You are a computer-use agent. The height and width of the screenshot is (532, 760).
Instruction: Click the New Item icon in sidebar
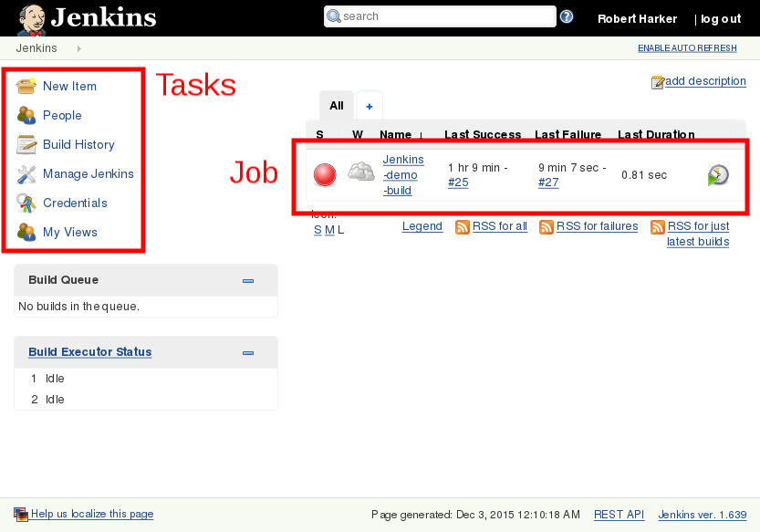pos(26,86)
